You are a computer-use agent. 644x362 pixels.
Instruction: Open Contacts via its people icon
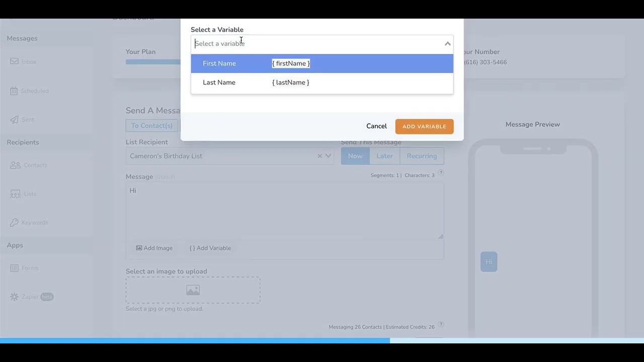click(x=15, y=165)
